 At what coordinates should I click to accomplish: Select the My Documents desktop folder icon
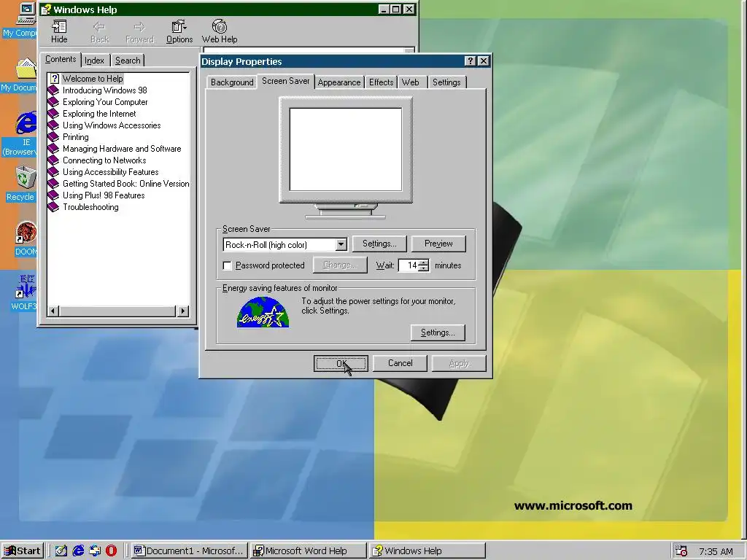coord(26,68)
